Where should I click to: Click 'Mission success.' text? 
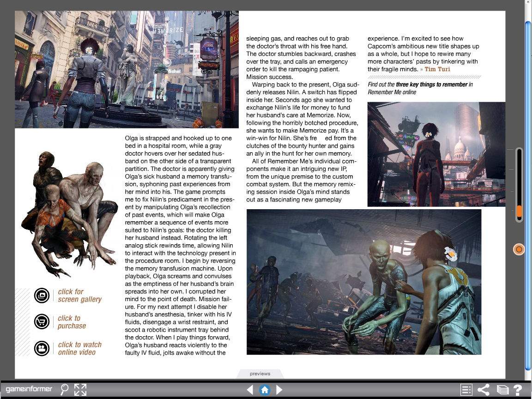(x=269, y=77)
